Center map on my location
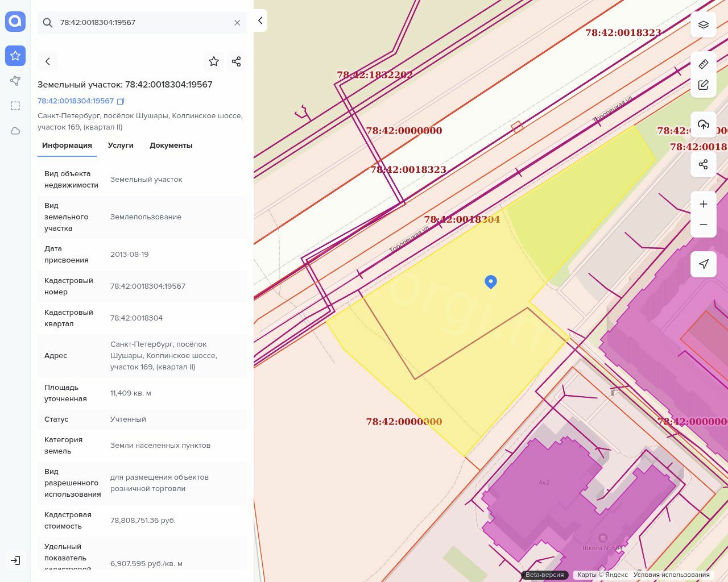This screenshot has width=728, height=582. pyautogui.click(x=704, y=264)
